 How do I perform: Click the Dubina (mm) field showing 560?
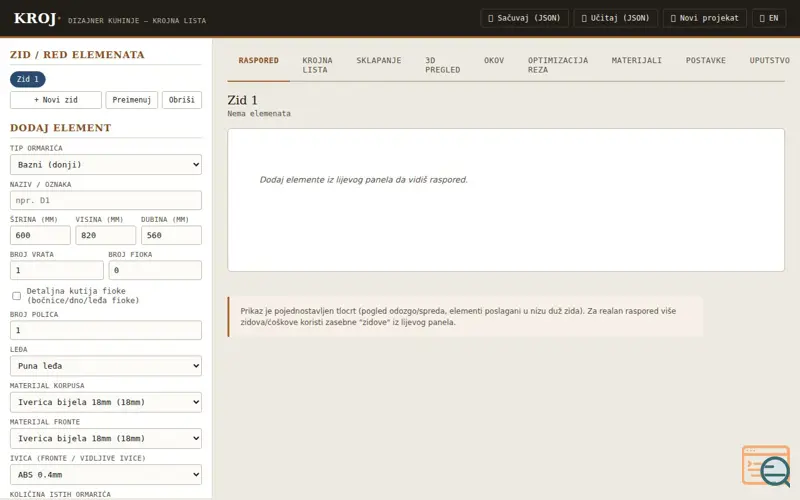171,235
